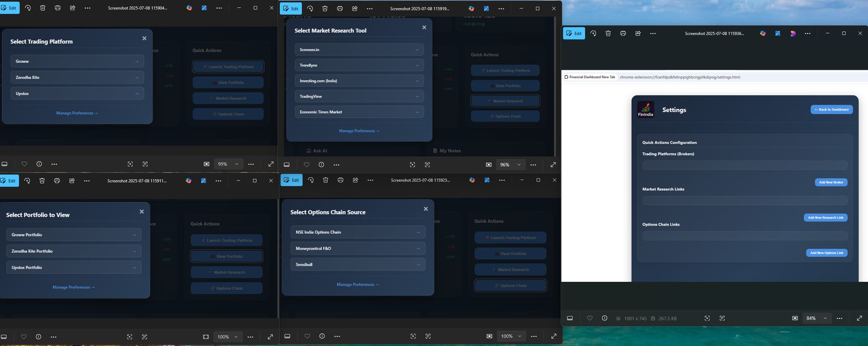Image resolution: width=868 pixels, height=346 pixels.
Task: Enter fullscreen in the 115925 window
Action: 554,336
